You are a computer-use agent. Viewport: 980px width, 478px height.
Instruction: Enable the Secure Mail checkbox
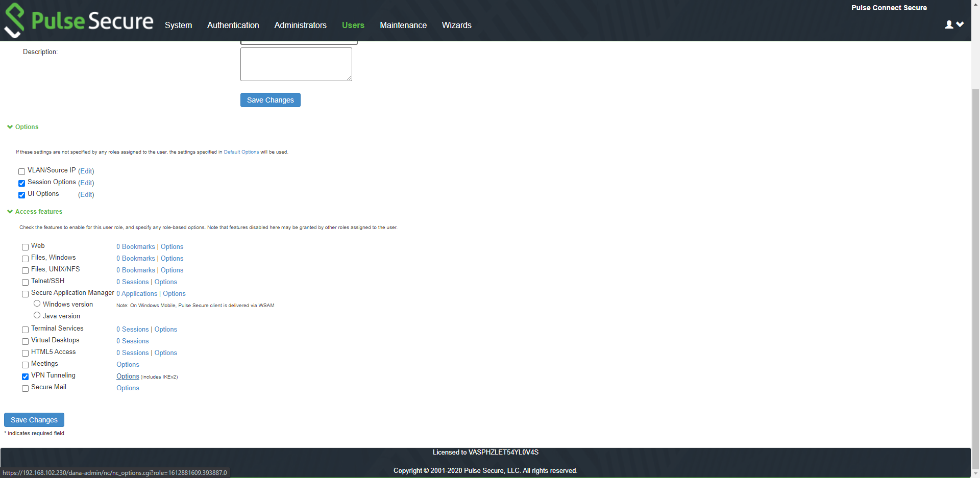tap(25, 388)
